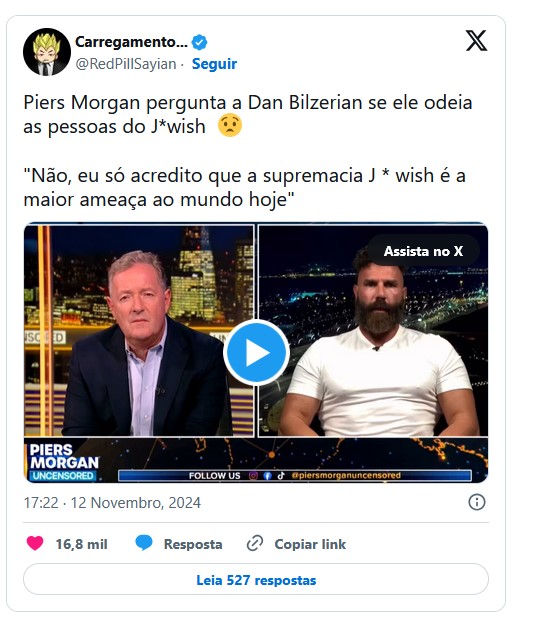Click the Piers Morgan Uncensored logo
This screenshot has height=617, width=537.
click(x=64, y=462)
